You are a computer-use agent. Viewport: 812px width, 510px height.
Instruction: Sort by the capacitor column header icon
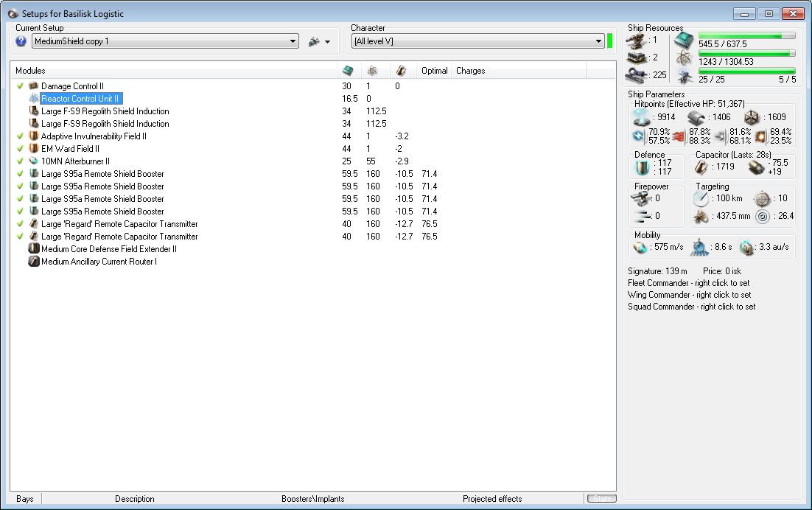coord(401,71)
